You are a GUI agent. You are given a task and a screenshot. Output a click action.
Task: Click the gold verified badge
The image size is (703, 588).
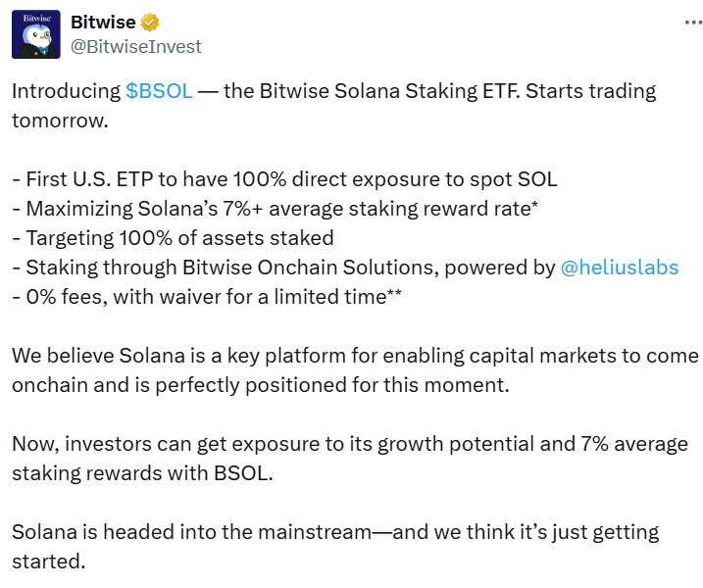150,22
